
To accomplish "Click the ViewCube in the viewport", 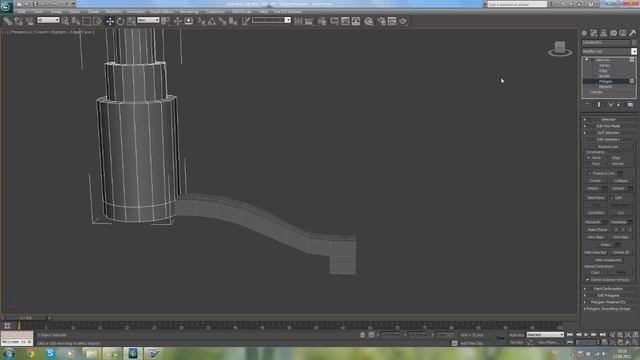I will click(x=560, y=48).
